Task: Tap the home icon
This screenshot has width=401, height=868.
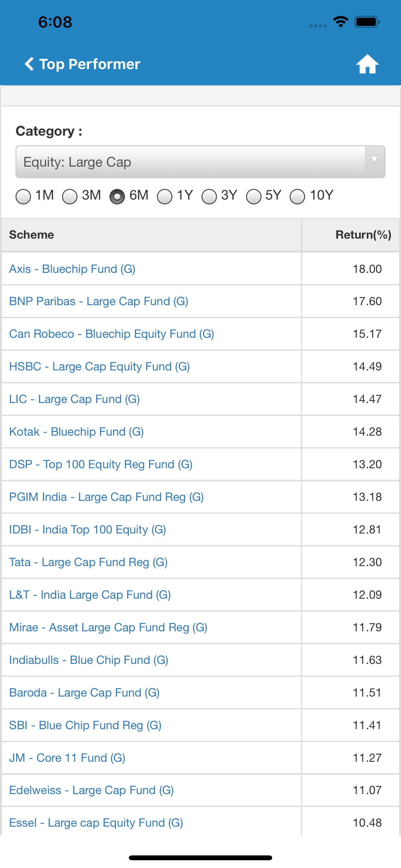Action: 367,64
